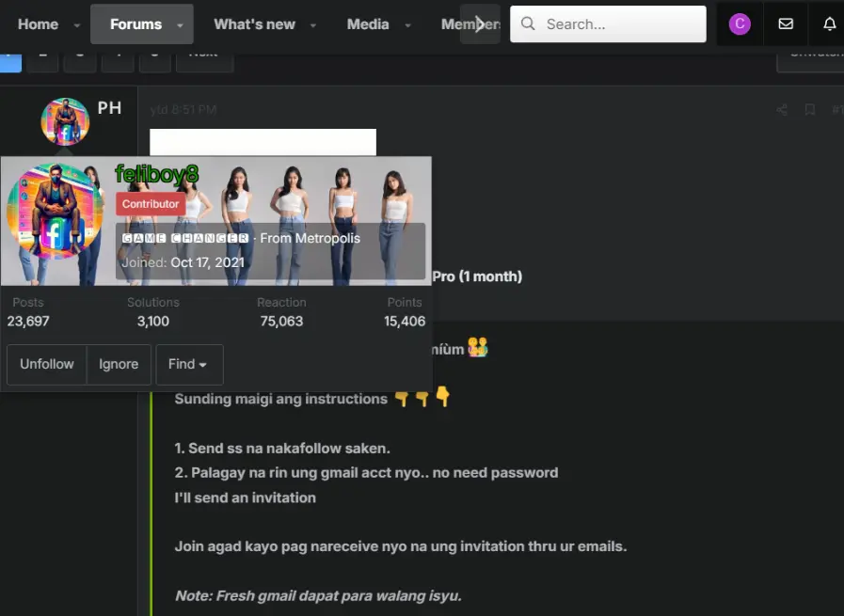Screen dimensions: 844x616
Task: Click the 'Note: Fresh gmail dapat' line
Action: tap(318, 596)
